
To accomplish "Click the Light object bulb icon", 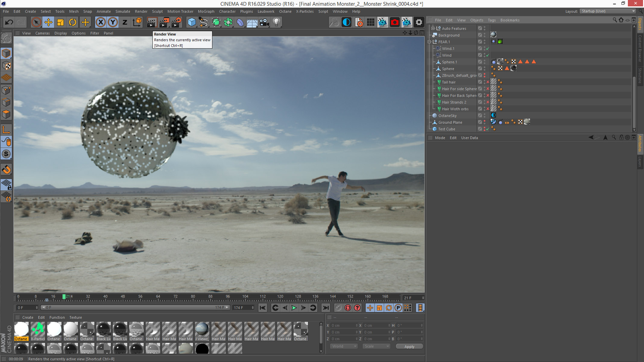I will tap(276, 22).
